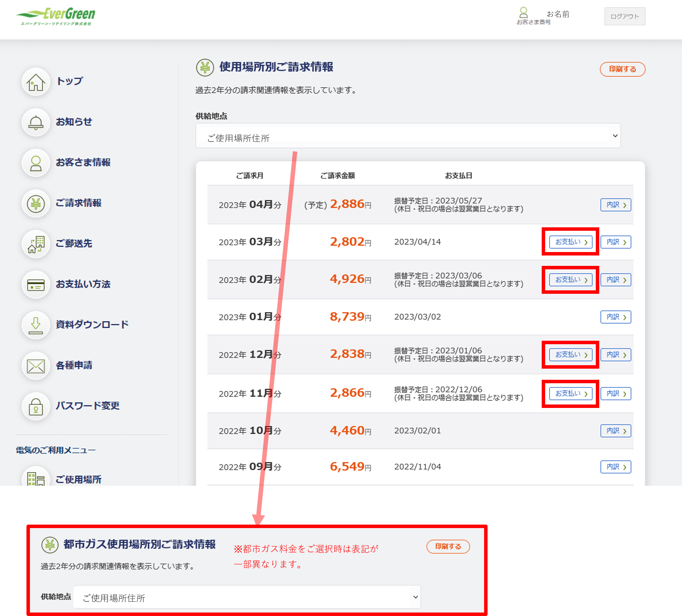Click 印刷する in the 都市ガス section
The height and width of the screenshot is (616, 682).
coord(448,547)
